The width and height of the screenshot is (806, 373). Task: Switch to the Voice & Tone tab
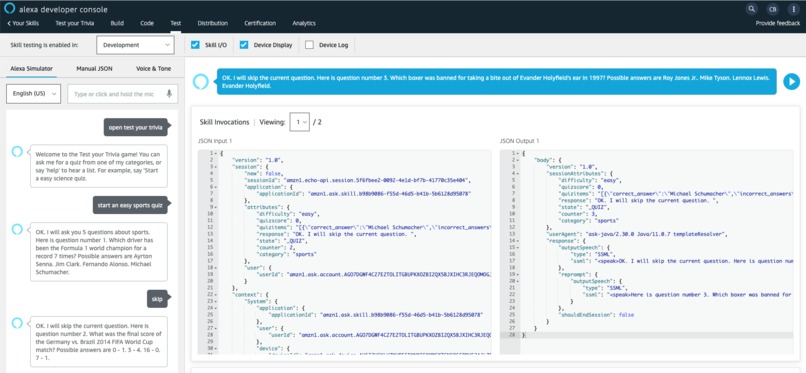click(x=154, y=68)
